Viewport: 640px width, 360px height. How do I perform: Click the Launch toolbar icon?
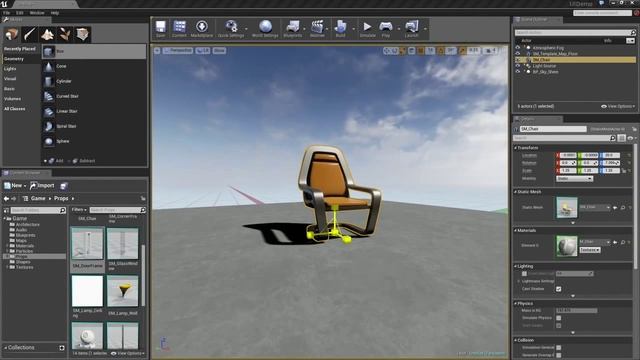tap(411, 29)
